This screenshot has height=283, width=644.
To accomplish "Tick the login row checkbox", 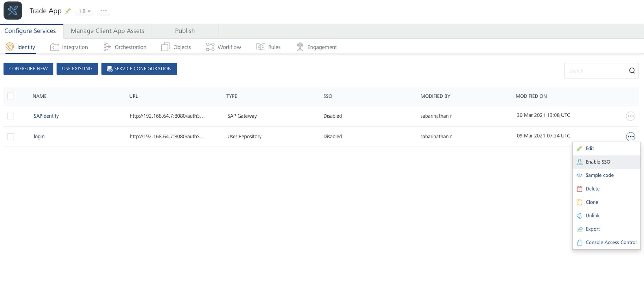I will (x=11, y=137).
